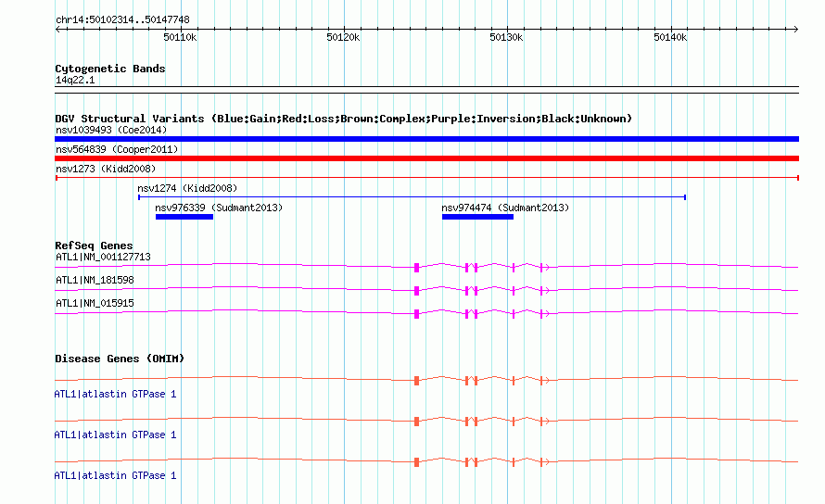Click the 50120k ruler tick label
This screenshot has width=825, height=504.
point(343,37)
